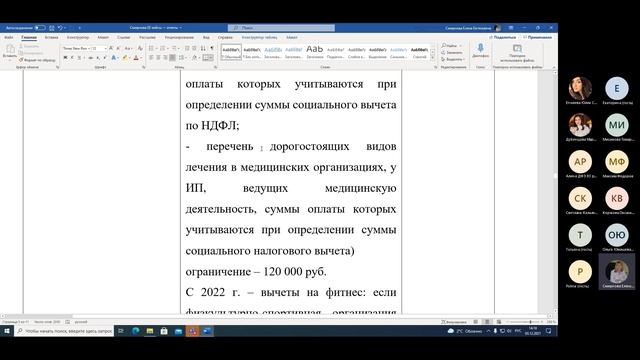The image size is (640, 360).
Task: Click the zoom slider in status bar
Action: pos(524,322)
